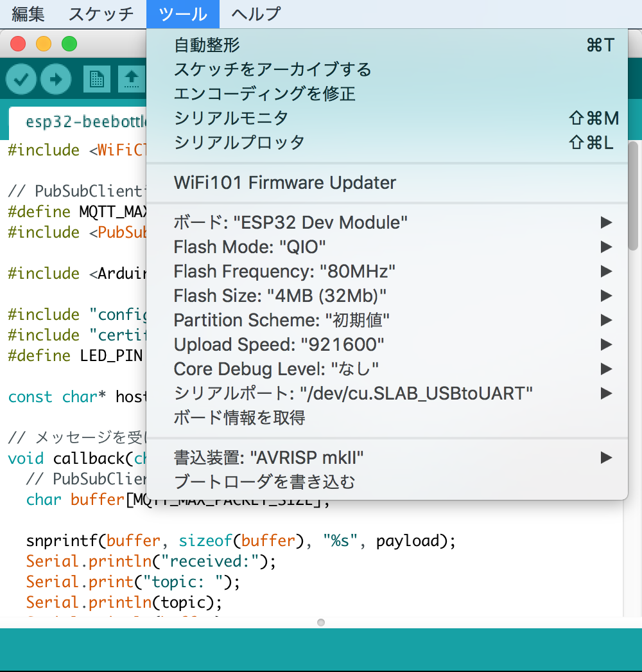Expand Core Debug Level なし submenu
Screen dimensions: 642x672
point(387,369)
